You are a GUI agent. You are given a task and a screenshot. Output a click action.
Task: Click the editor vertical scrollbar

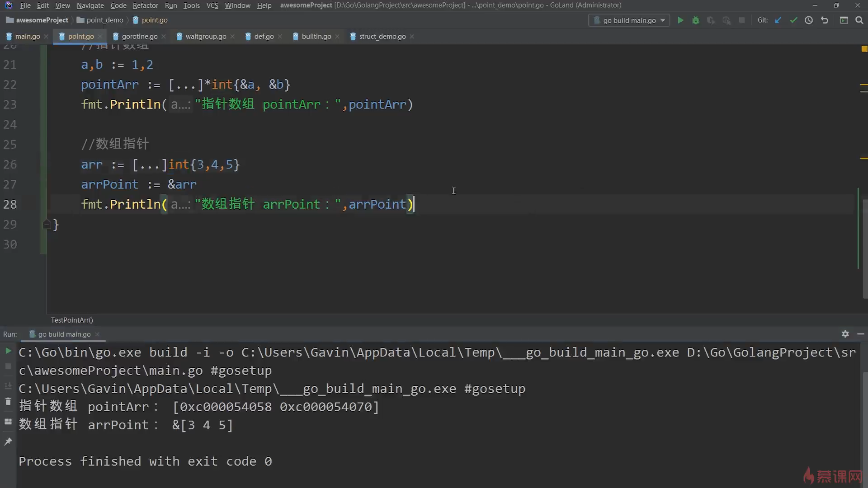click(x=864, y=249)
